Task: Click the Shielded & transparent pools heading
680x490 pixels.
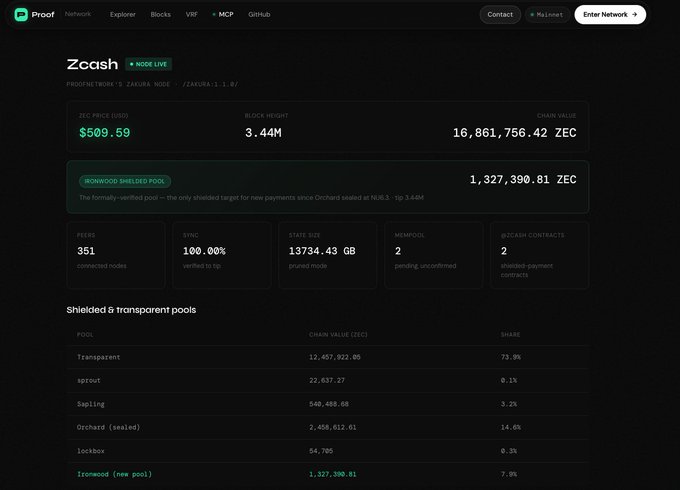Action: point(131,310)
